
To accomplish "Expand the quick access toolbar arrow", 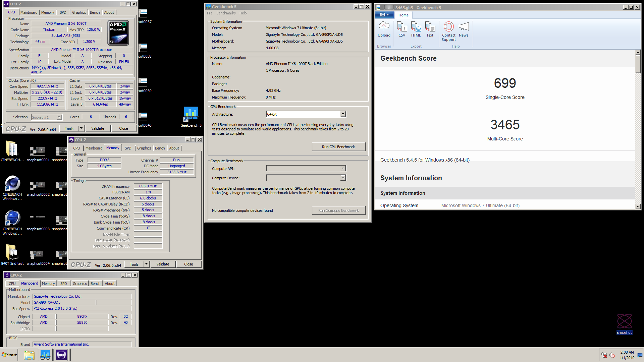I will click(x=389, y=7).
